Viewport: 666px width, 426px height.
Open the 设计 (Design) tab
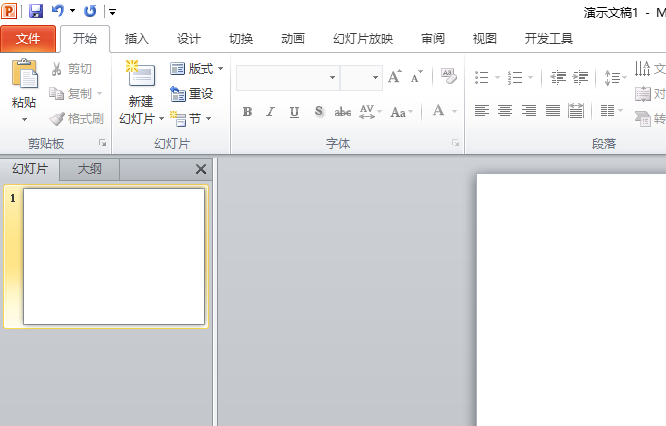pos(189,39)
